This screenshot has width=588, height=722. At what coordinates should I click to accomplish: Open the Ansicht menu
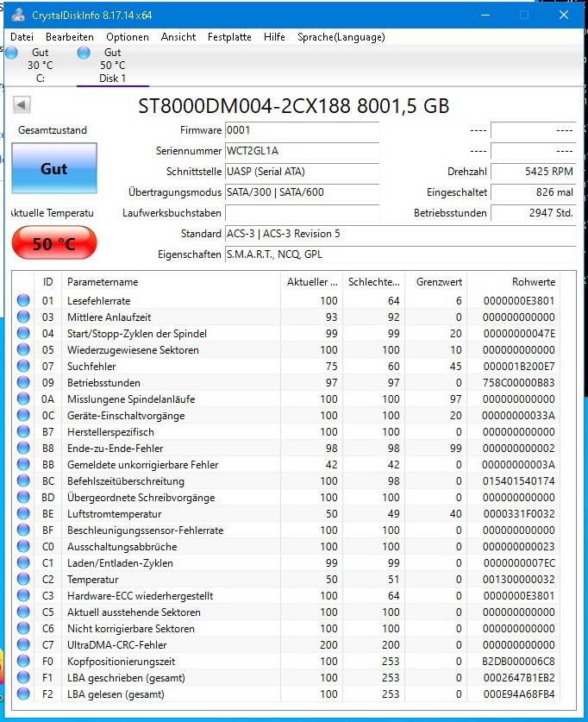coord(178,37)
